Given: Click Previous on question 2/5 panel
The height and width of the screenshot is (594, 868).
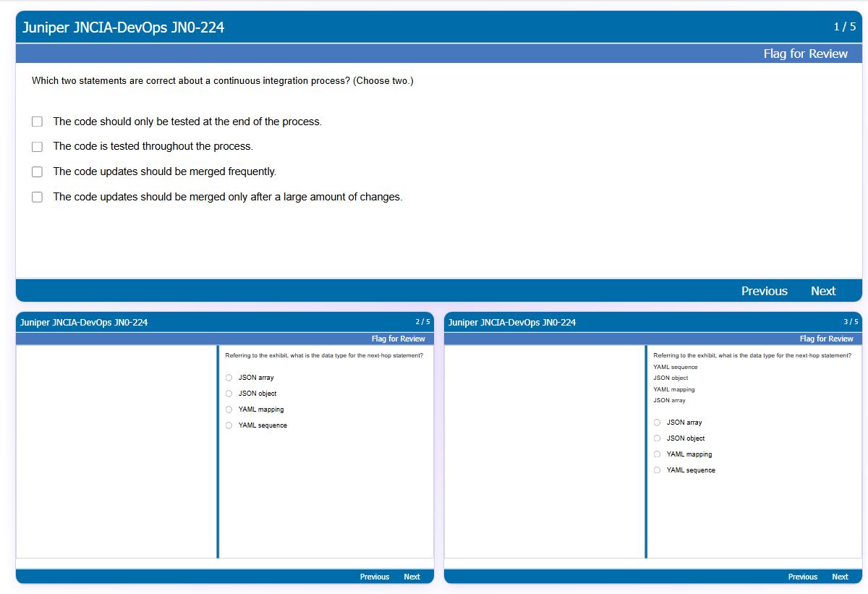Looking at the screenshot, I should point(375,577).
